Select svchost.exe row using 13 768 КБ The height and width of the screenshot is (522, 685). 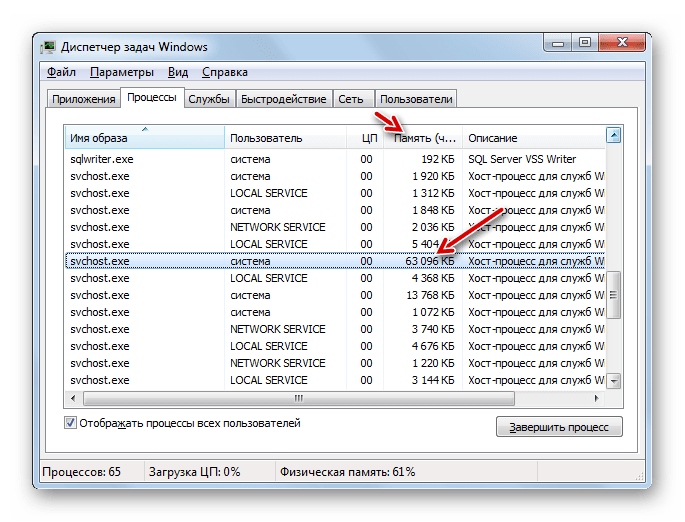(x=335, y=295)
